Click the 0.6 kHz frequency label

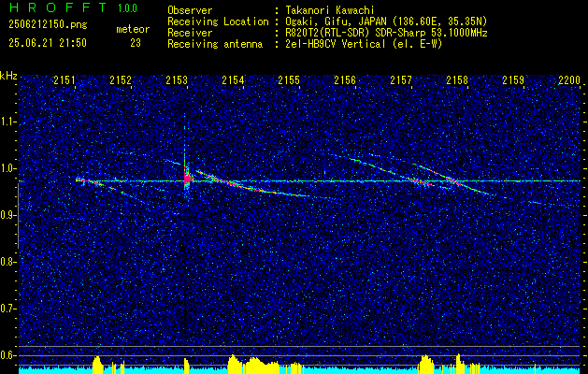8,355
